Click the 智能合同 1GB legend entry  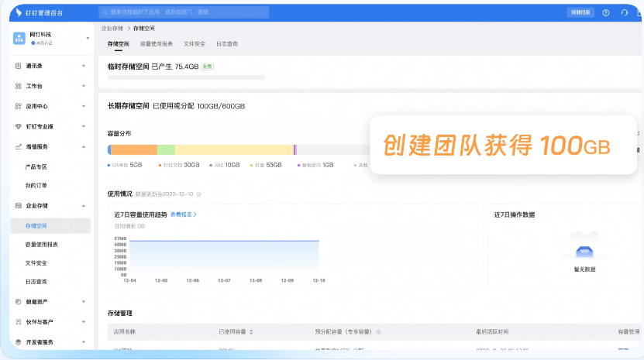point(315,165)
